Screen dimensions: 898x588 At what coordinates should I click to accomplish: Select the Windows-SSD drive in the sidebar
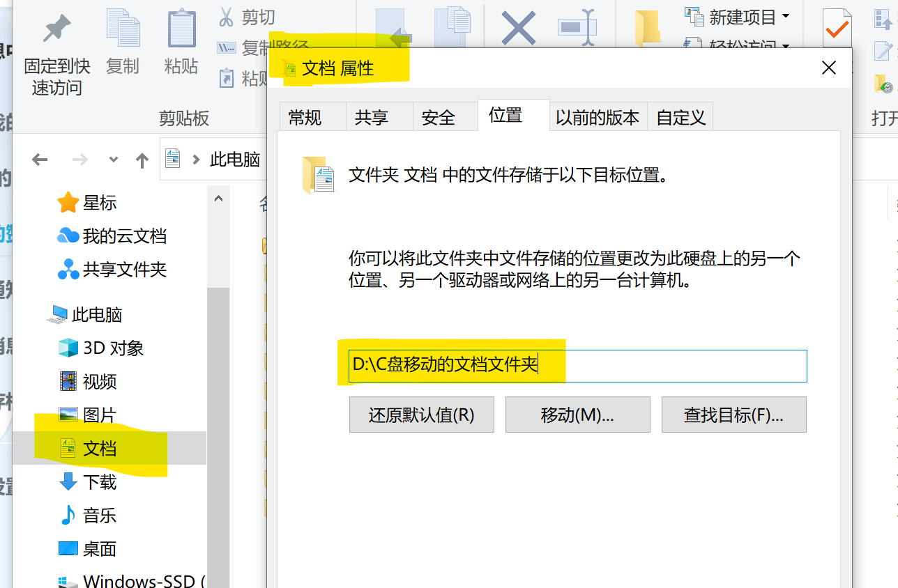(x=131, y=580)
